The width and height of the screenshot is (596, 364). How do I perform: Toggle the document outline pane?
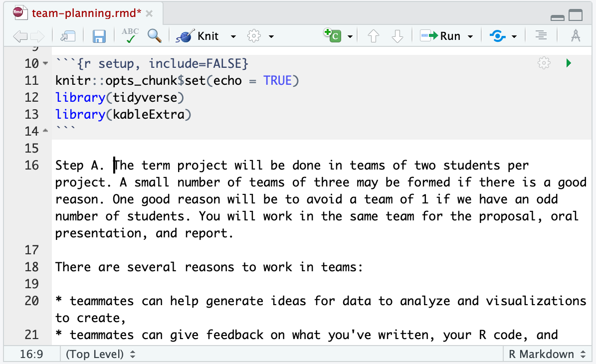541,36
